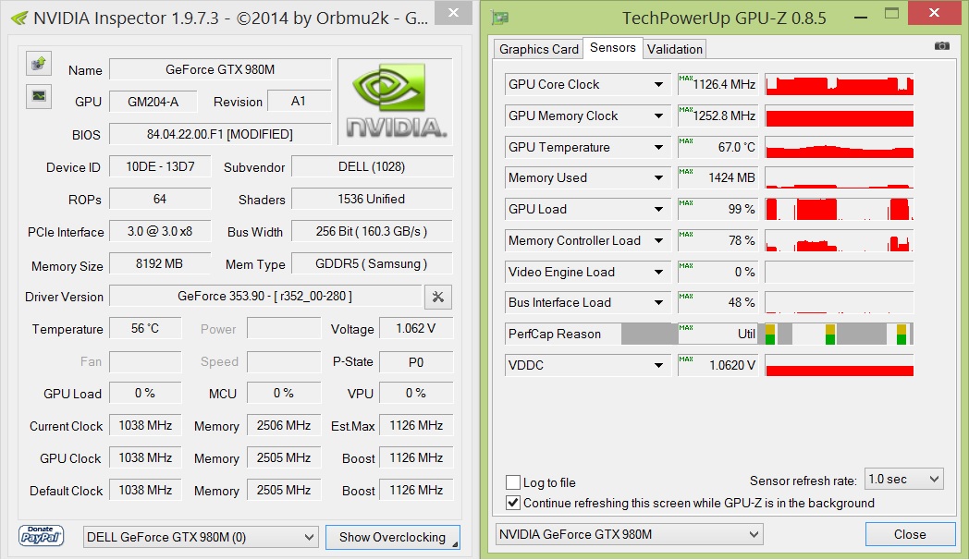969x560 pixels.
Task: Open the sensor monitoring graph icon
Action: pyautogui.click(x=38, y=96)
